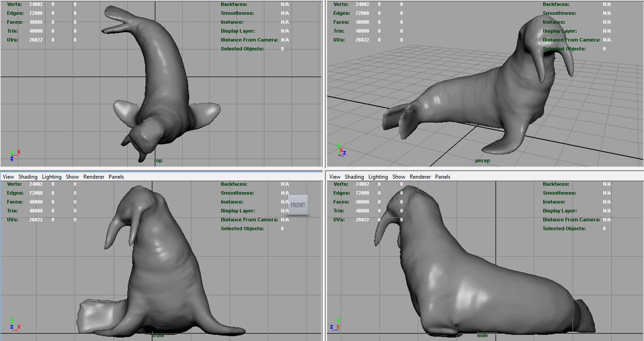Open the Show menu in front viewport
644x341 pixels.
click(72, 177)
